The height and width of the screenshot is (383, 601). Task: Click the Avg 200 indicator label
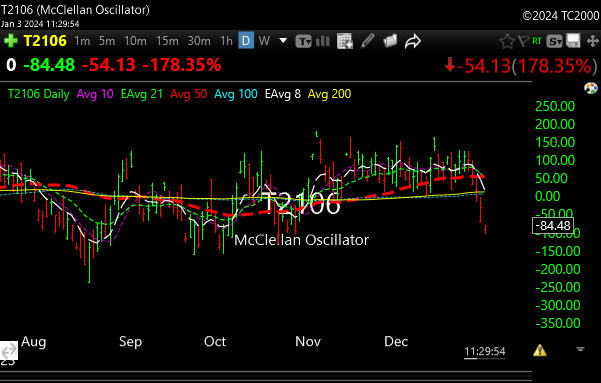[x=330, y=94]
